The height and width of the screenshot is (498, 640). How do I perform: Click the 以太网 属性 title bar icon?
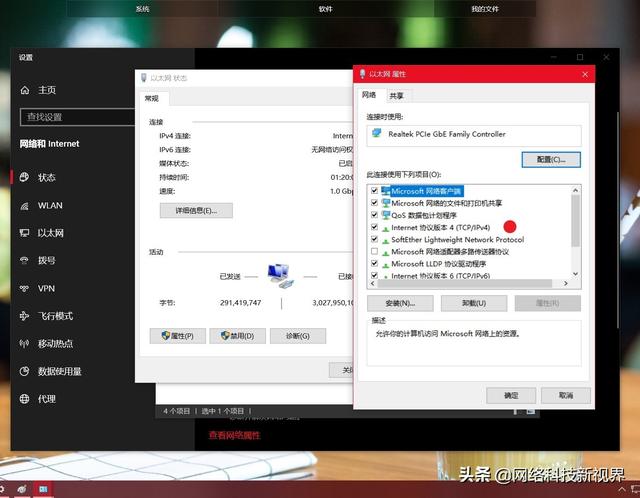pos(362,74)
